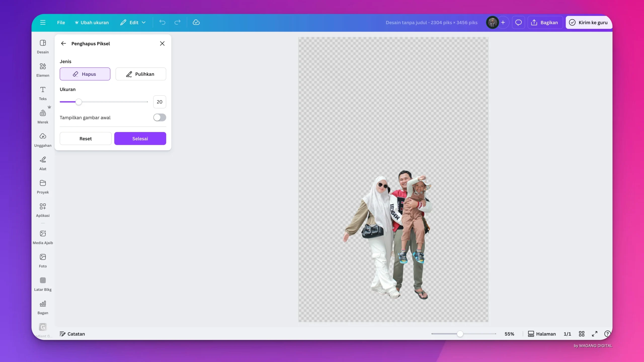This screenshot has height=362, width=644.
Task: Open the Elemen sidebar panel
Action: coord(43,70)
